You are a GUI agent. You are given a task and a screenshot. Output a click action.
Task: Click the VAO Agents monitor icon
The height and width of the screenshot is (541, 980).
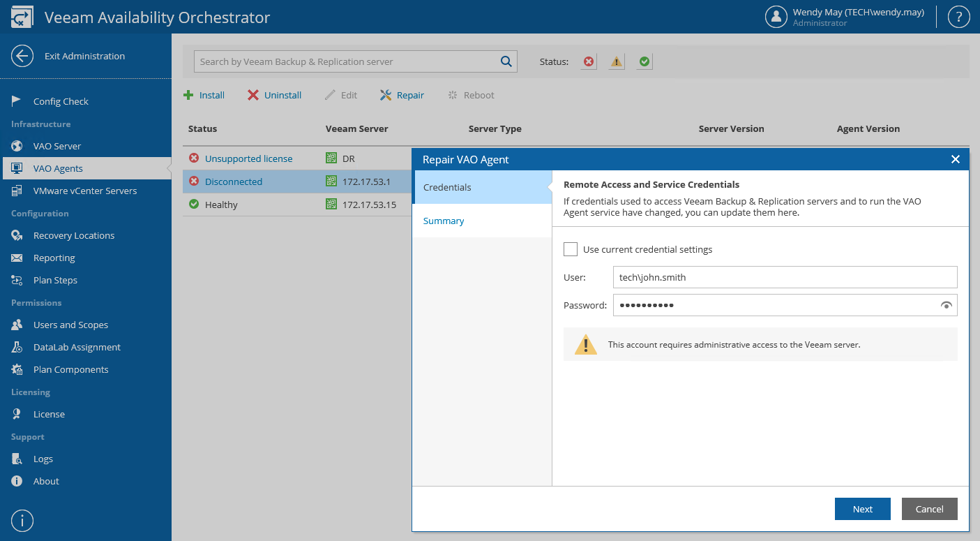coord(17,168)
